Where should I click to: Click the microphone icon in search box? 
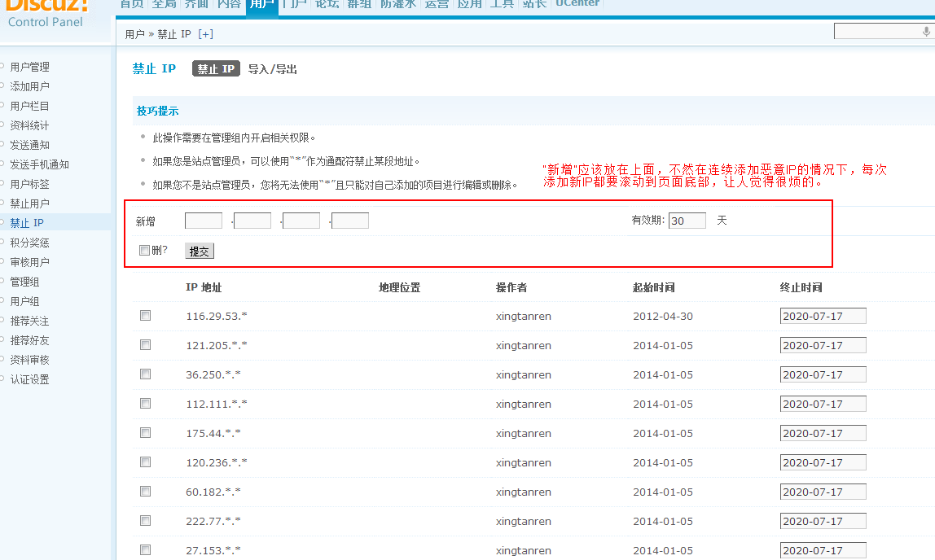(926, 31)
